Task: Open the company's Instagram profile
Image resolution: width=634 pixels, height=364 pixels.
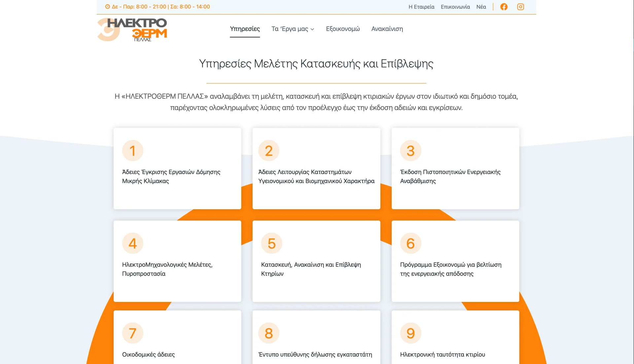Action: [520, 7]
